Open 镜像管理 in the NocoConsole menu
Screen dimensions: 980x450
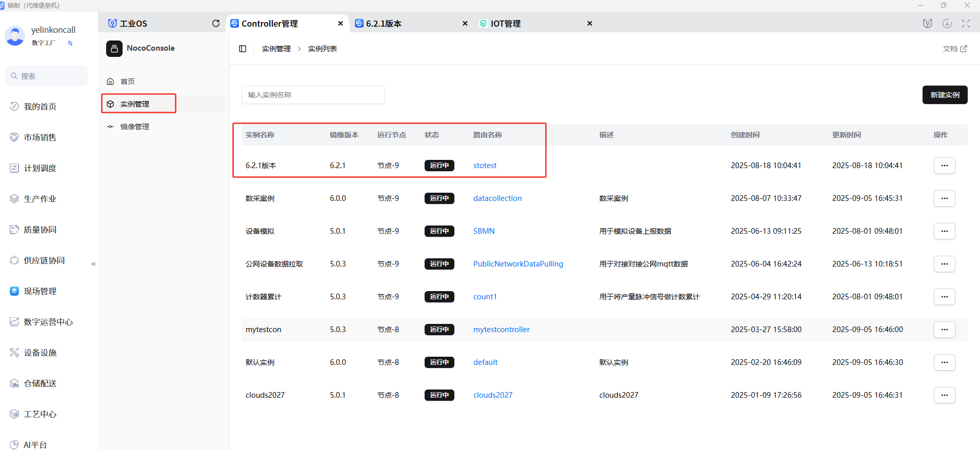pos(134,127)
